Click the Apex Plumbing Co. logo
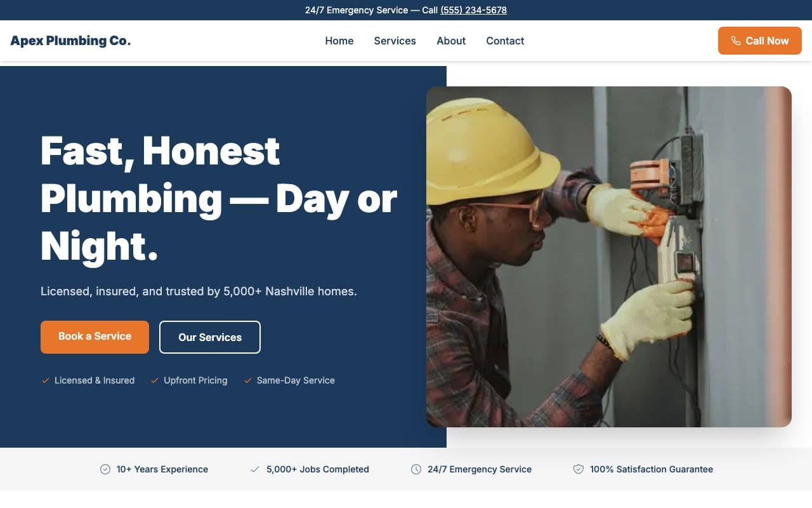The width and height of the screenshot is (812, 508). pyautogui.click(x=70, y=40)
